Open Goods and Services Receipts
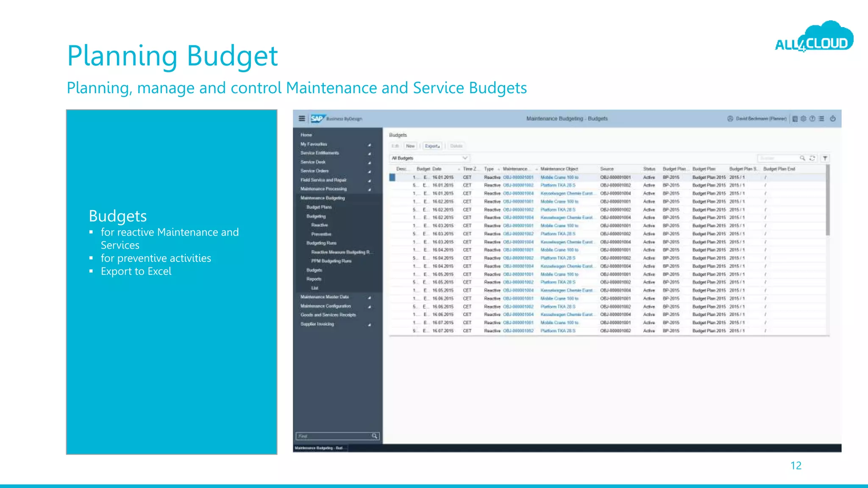Screen dimensions: 868x488 (x=328, y=315)
